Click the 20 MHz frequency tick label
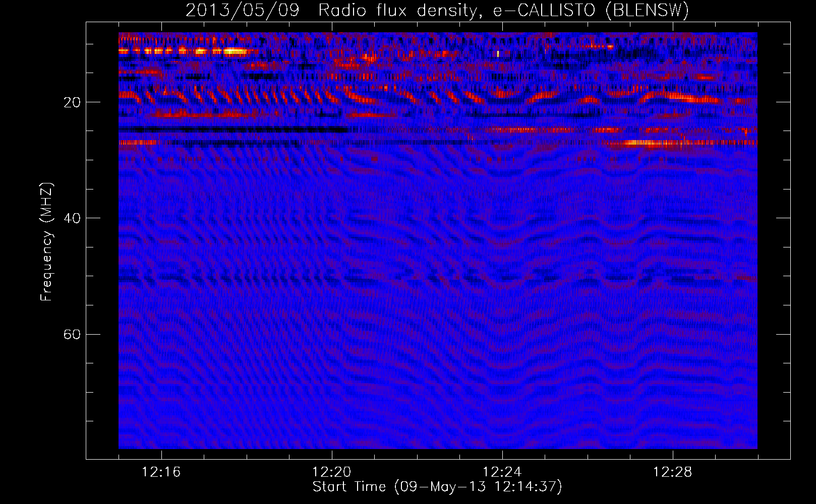Screen dimensions: 816x504 point(72,102)
